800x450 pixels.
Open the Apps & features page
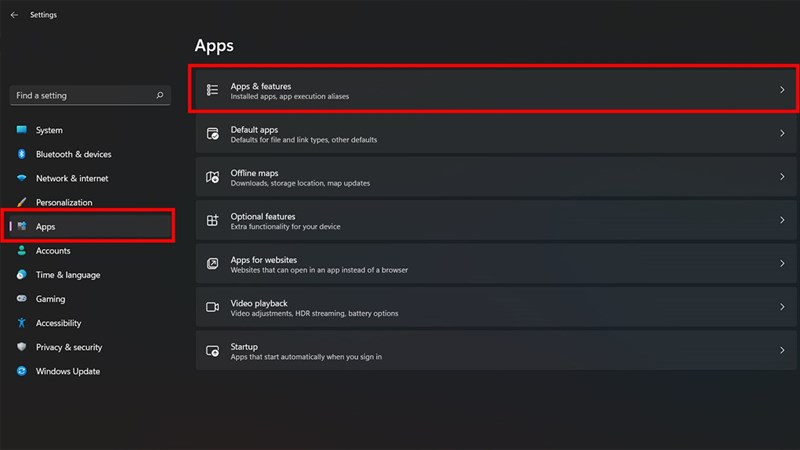(495, 90)
